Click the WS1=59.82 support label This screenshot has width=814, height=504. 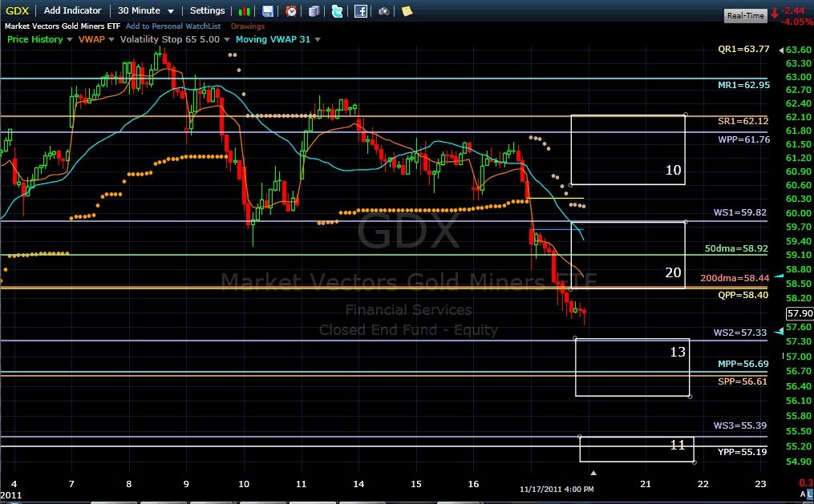point(739,212)
